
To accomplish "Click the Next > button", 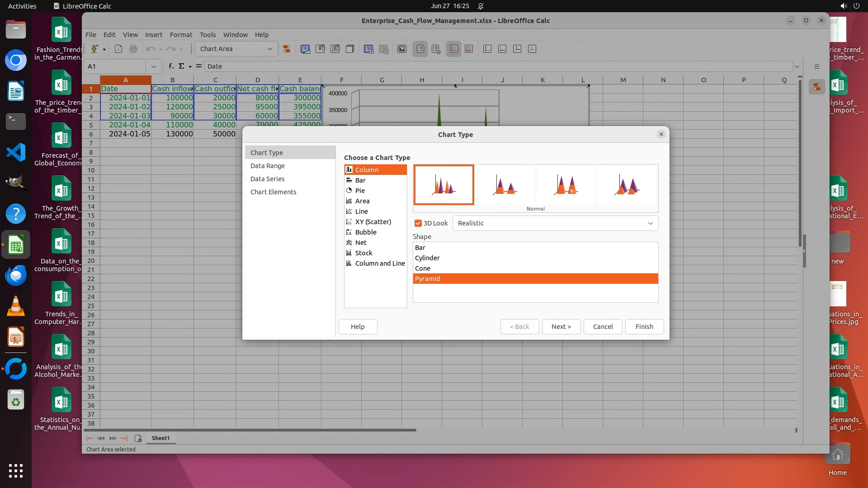I will point(561,327).
